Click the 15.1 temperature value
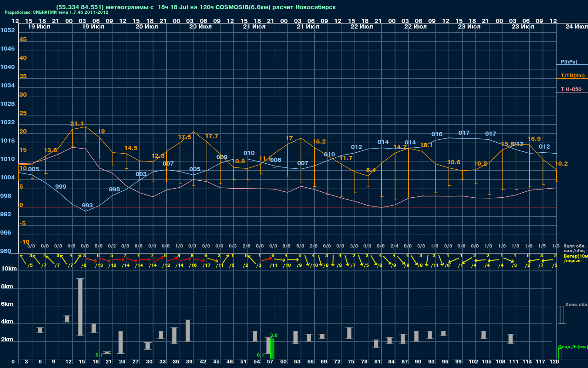This screenshot has height=368, width=588. [x=427, y=145]
